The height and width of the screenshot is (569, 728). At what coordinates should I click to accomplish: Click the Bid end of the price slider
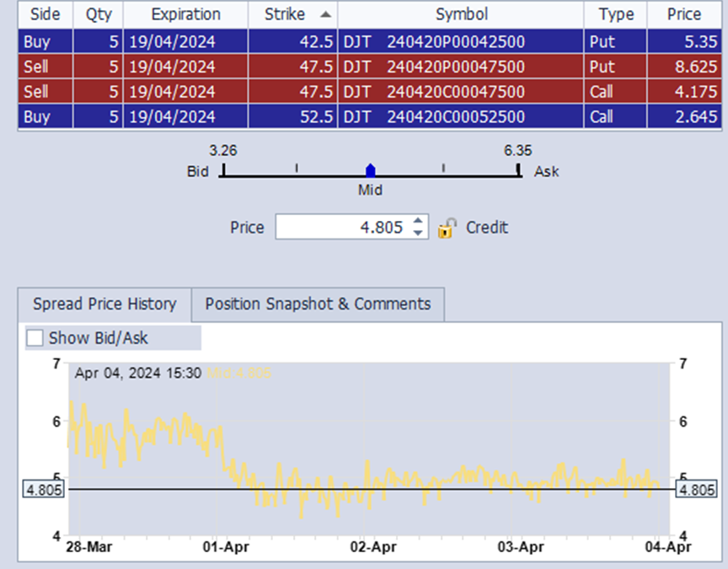tap(223, 171)
